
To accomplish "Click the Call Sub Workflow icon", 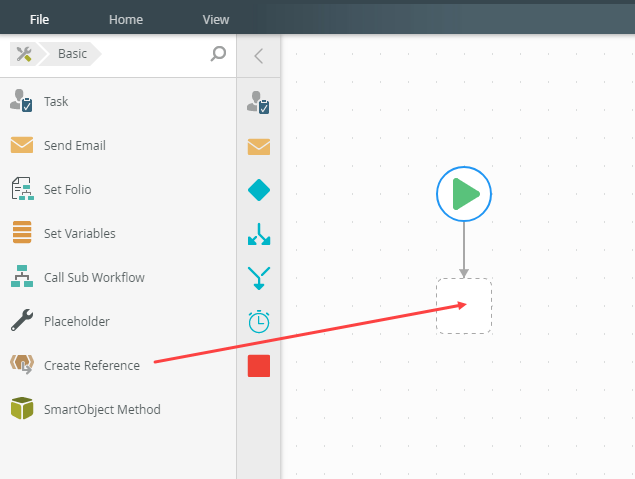I will 22,276.
